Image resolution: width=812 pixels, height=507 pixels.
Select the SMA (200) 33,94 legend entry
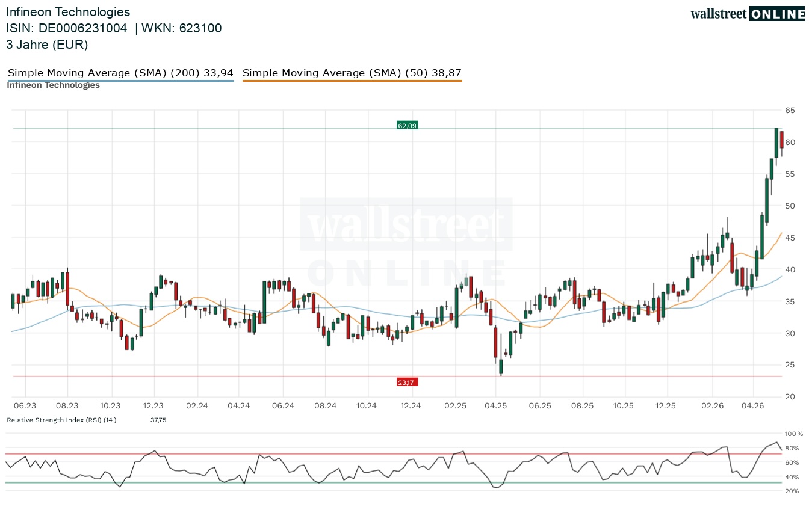pyautogui.click(x=120, y=73)
